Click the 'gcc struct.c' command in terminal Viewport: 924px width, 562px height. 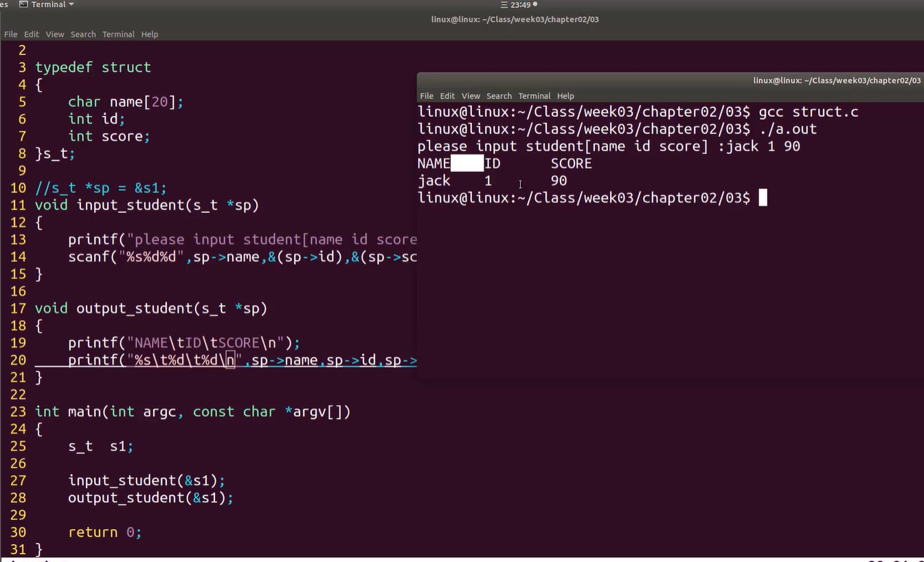click(x=809, y=112)
